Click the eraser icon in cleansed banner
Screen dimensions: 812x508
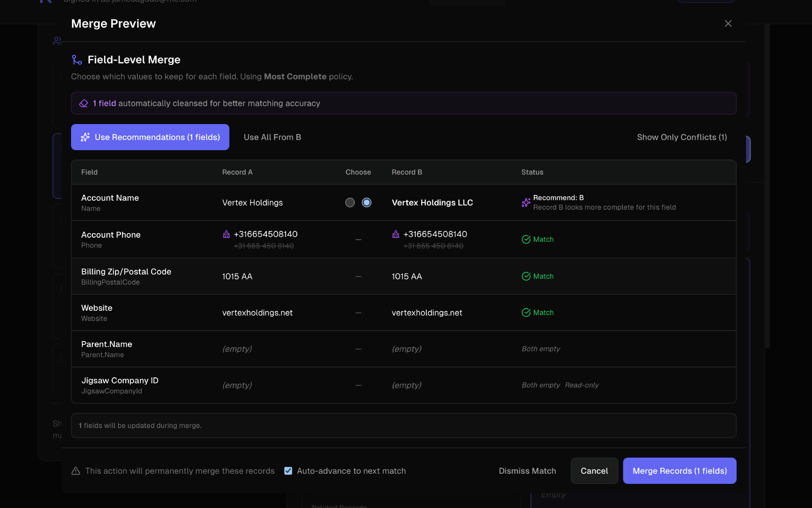pos(84,103)
